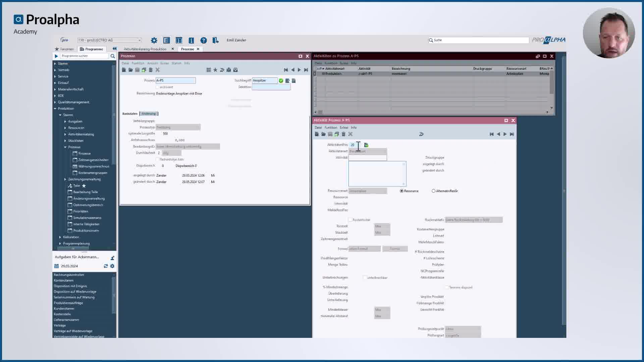The image size is (644, 362).
Task: Toggle the archiviert checkbox
Action: pos(157,87)
